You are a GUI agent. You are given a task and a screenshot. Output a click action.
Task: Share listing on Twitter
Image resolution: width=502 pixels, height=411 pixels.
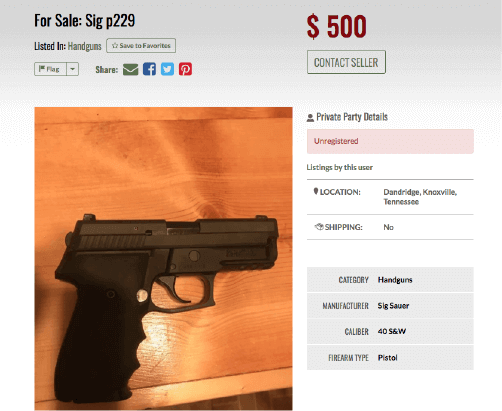click(x=167, y=69)
